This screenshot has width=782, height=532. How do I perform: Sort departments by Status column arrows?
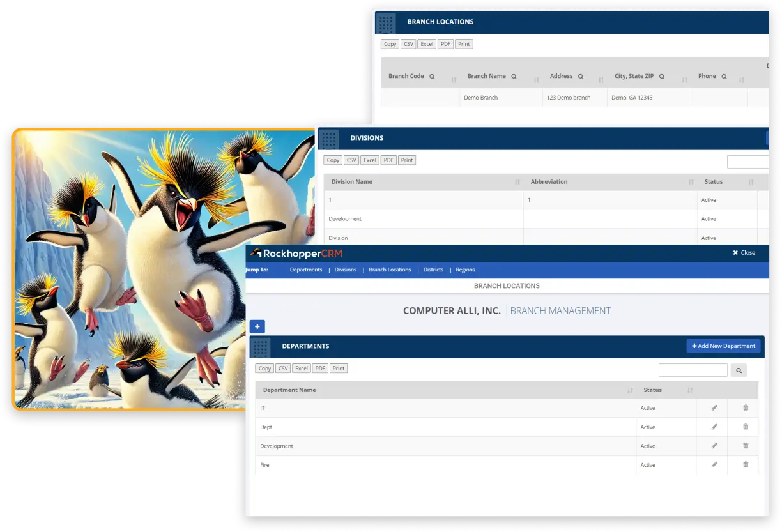pyautogui.click(x=690, y=390)
